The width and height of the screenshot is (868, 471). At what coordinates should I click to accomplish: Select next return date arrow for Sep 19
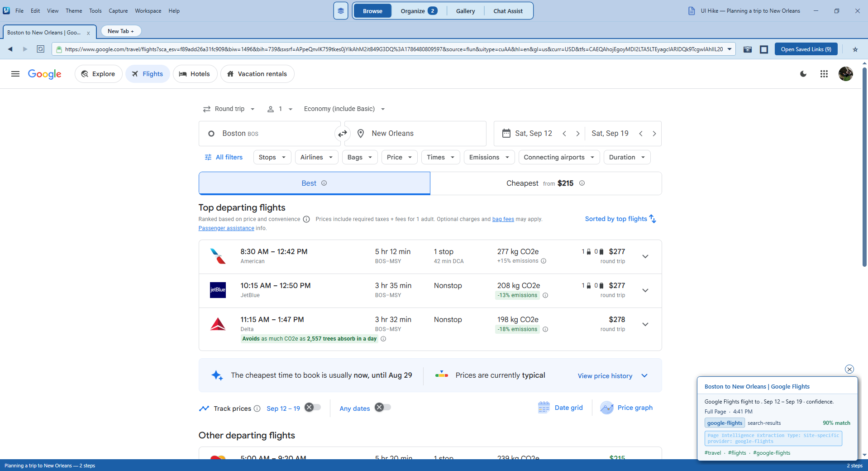[x=654, y=134]
